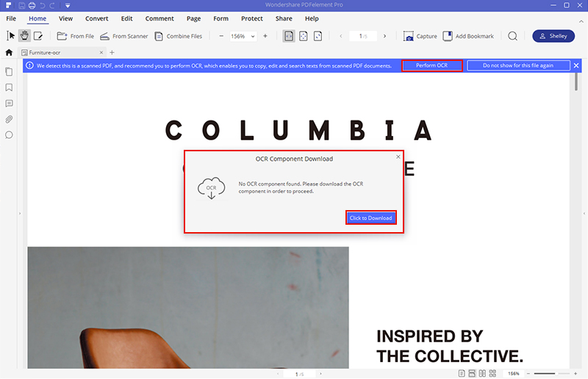Viewport: 588px width, 379px height.
Task: Switch to the Home tab
Action: 37,18
